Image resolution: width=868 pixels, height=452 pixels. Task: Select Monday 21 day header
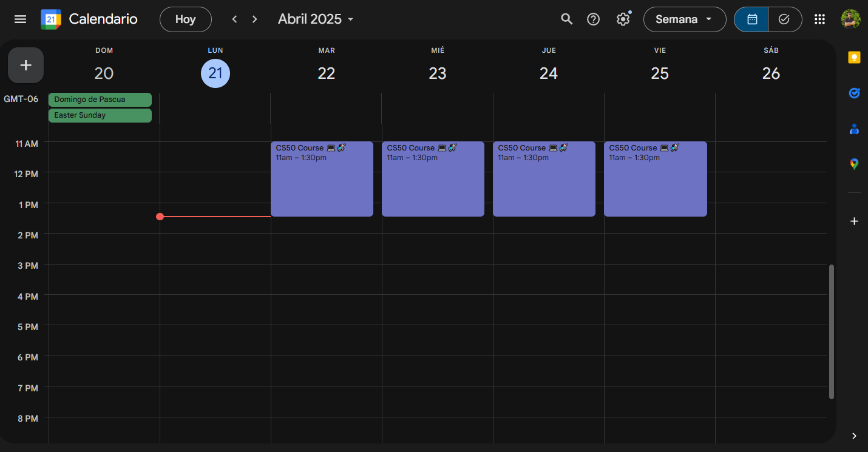215,73
